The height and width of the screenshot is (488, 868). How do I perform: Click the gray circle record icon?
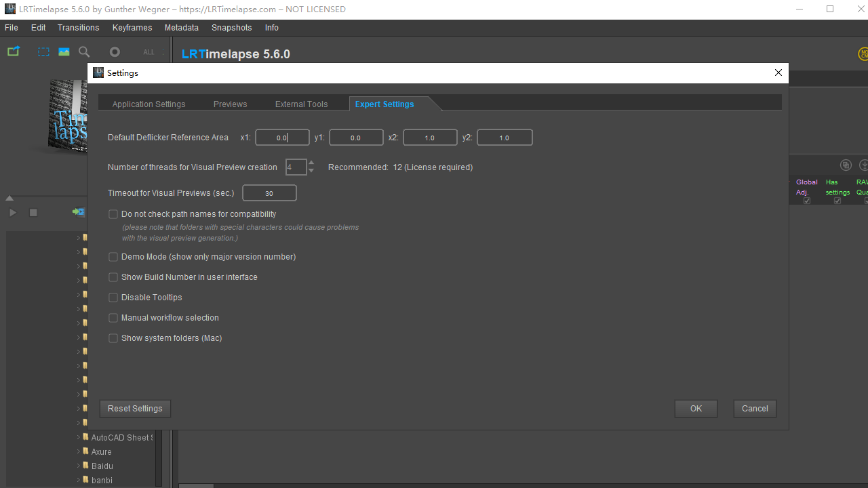tap(115, 52)
